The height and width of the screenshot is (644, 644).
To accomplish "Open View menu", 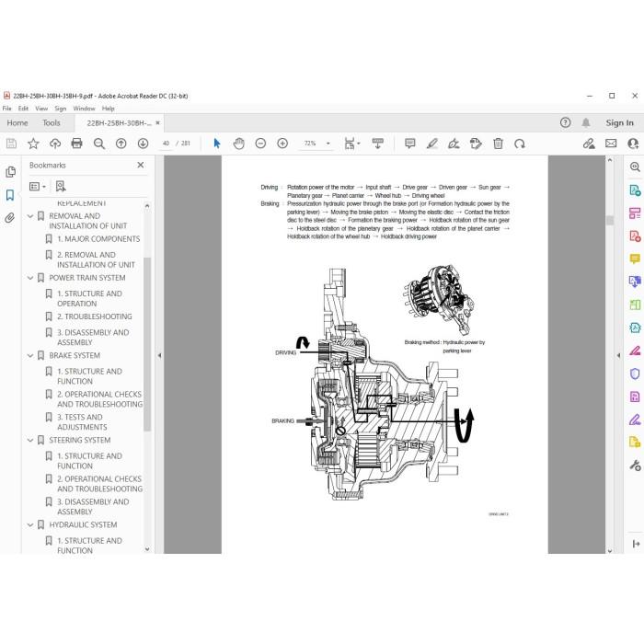I will tap(41, 109).
